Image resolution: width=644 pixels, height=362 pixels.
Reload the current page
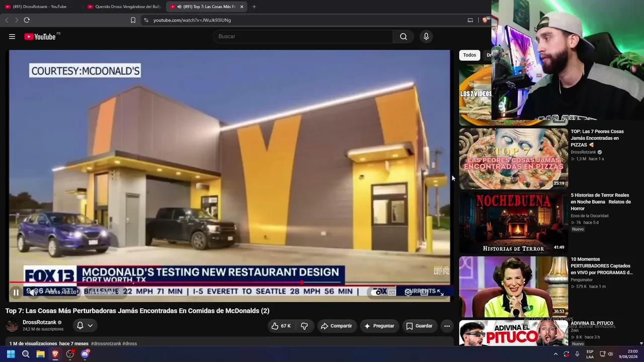tap(27, 20)
